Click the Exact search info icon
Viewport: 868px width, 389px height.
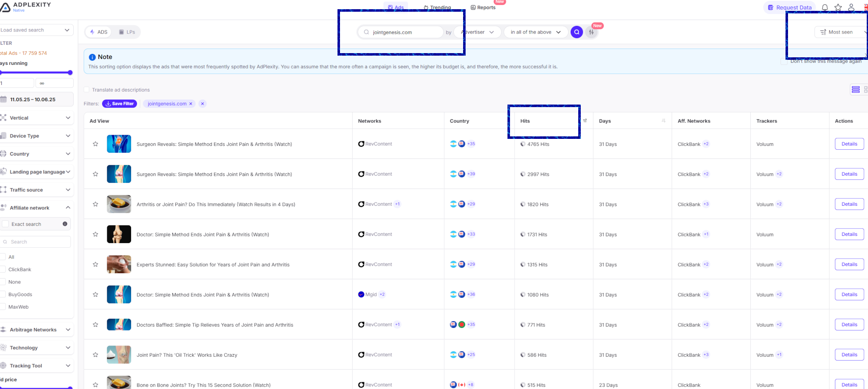tap(65, 224)
